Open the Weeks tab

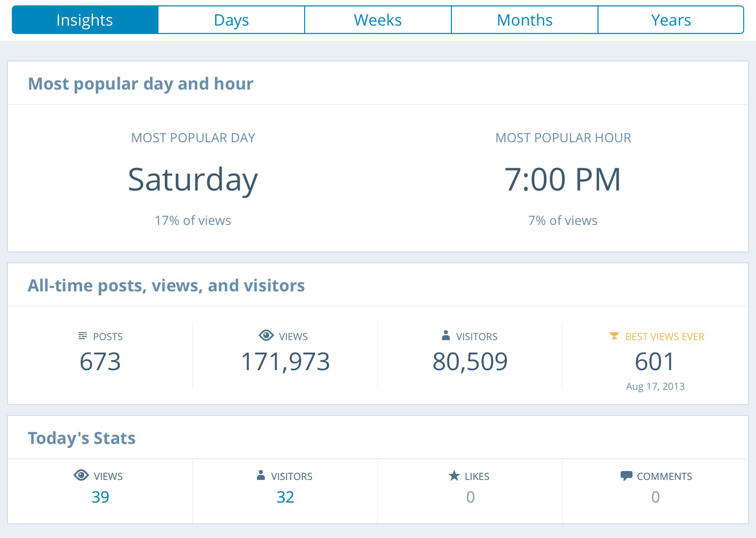point(378,20)
